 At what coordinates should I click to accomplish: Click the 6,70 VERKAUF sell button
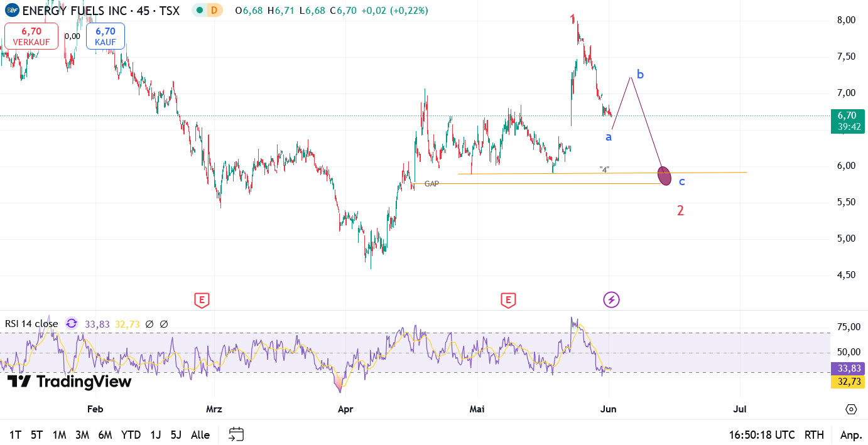(x=31, y=36)
